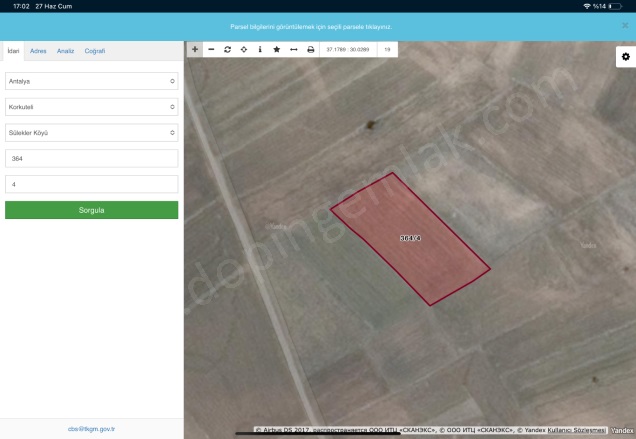
Task: Click the block number field containing 364
Action: 91,159
